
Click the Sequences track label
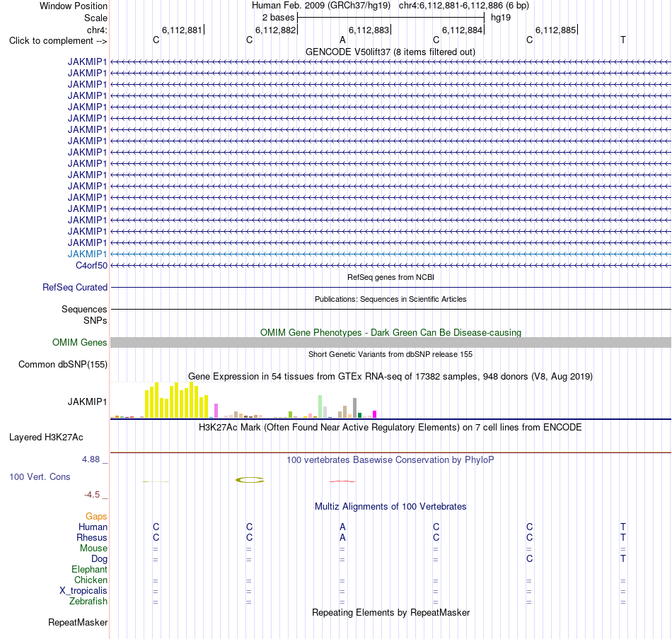click(84, 309)
